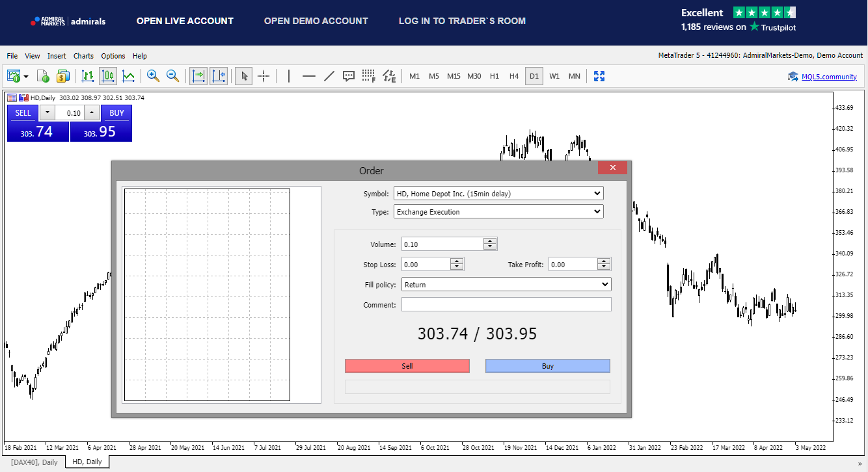This screenshot has width=868, height=472.
Task: Click Open Demo Account link
Action: tap(316, 21)
